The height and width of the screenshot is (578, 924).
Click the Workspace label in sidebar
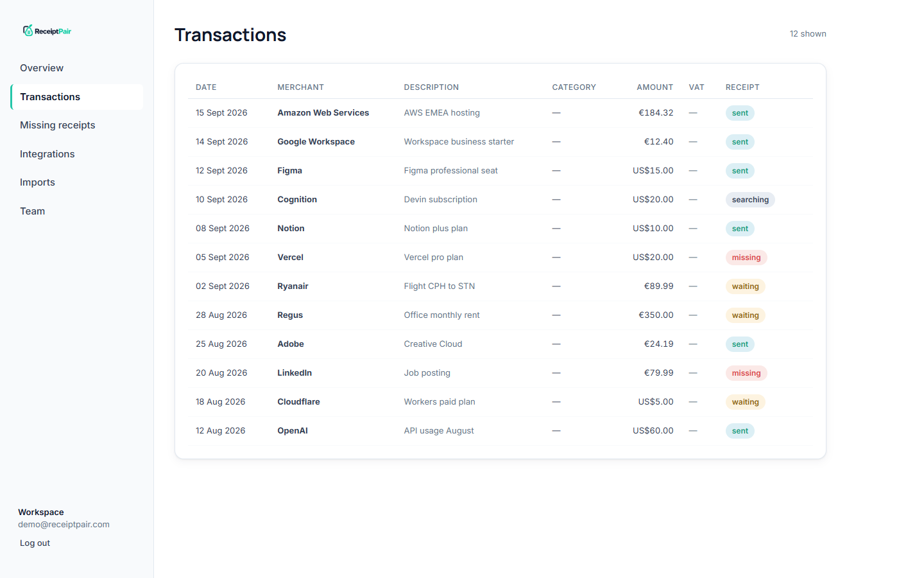(x=41, y=512)
